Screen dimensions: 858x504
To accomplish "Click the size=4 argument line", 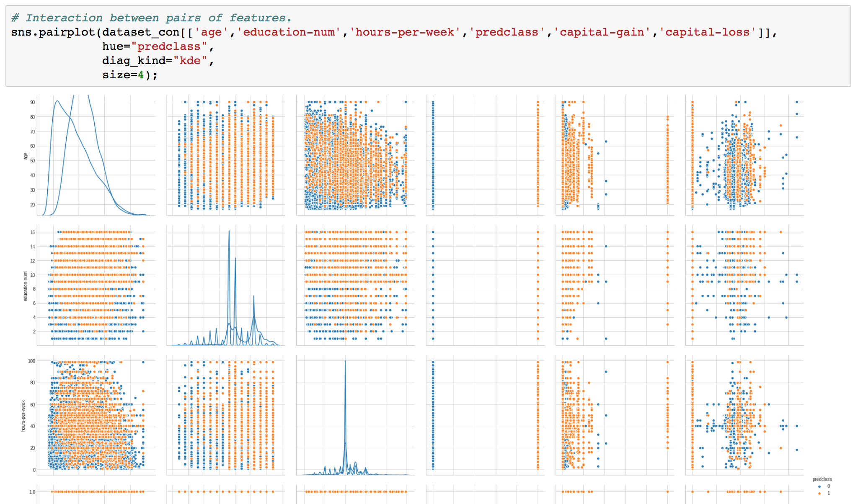I will pyautogui.click(x=130, y=75).
